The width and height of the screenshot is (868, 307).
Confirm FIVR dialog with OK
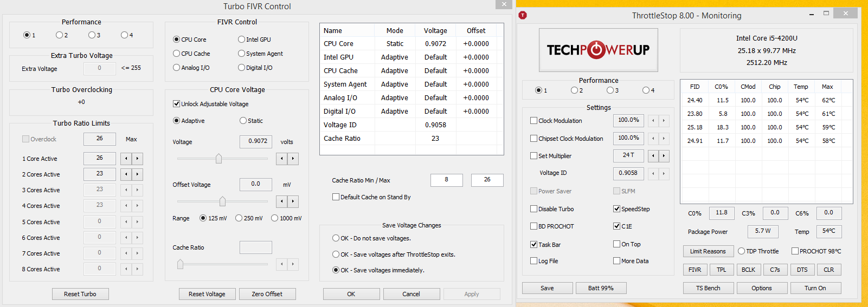[351, 294]
